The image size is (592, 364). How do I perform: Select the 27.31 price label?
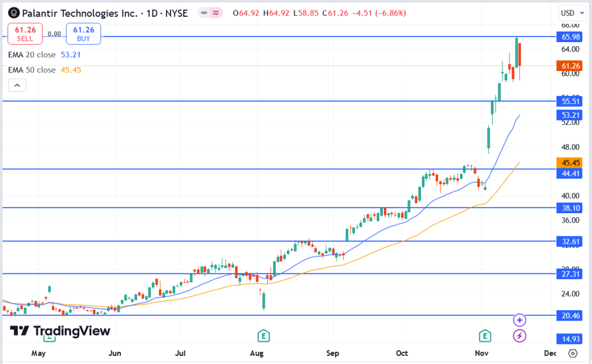pos(569,274)
